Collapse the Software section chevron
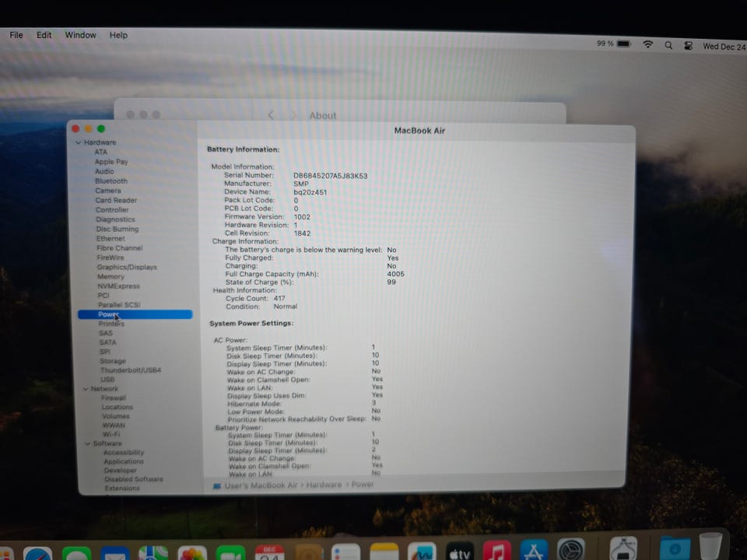This screenshot has height=560, width=747. (x=88, y=443)
